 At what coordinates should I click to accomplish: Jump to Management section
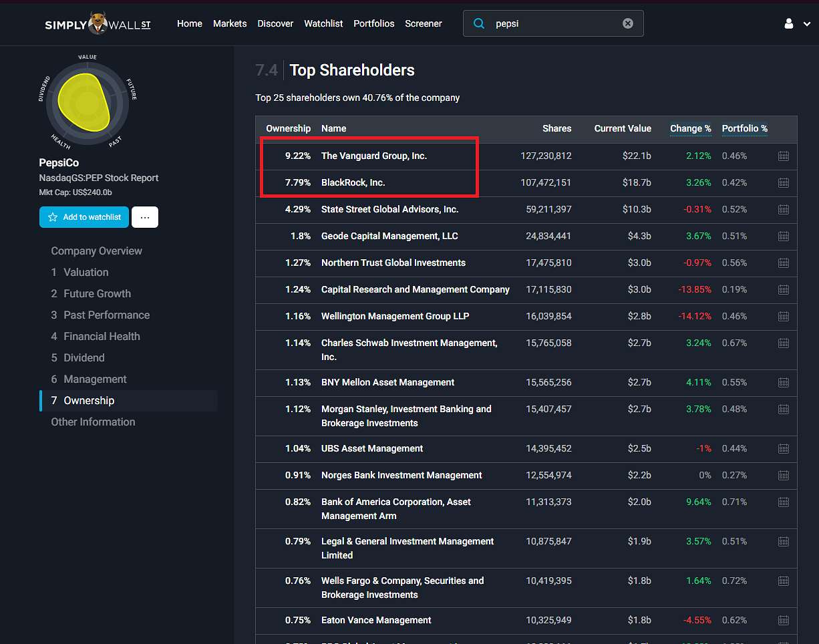click(x=89, y=379)
